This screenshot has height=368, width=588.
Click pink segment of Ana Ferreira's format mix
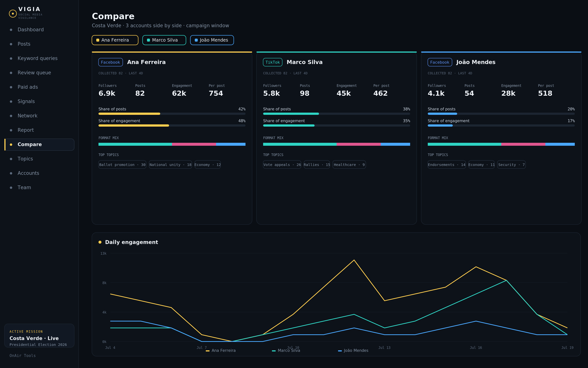tap(194, 144)
